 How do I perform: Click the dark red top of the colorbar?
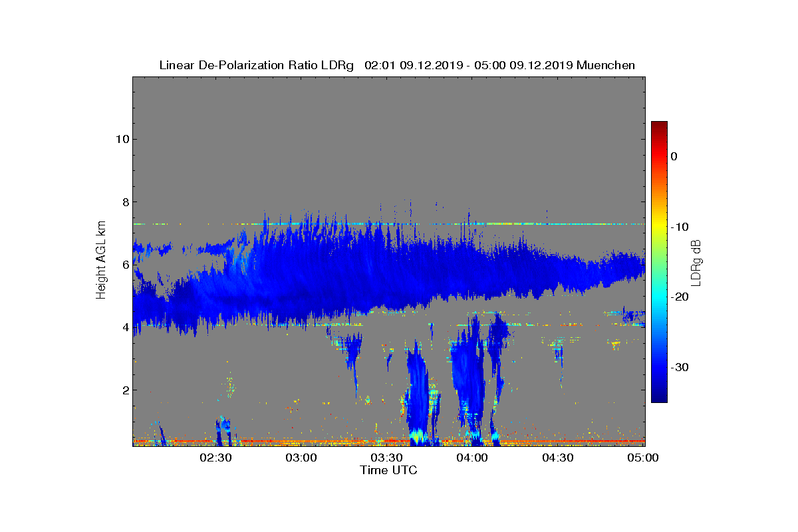659,126
